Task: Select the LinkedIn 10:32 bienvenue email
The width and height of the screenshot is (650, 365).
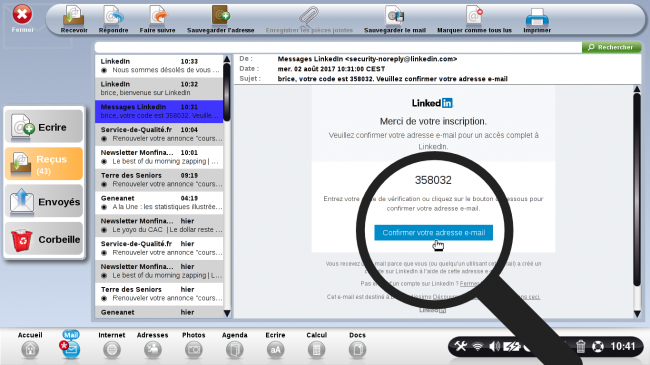Action: click(x=159, y=88)
